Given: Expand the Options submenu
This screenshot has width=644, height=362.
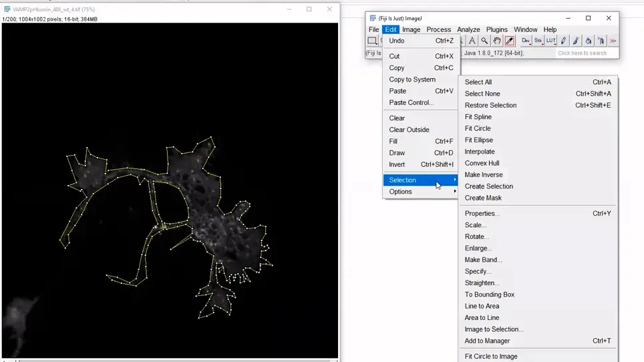Looking at the screenshot, I should coord(421,192).
